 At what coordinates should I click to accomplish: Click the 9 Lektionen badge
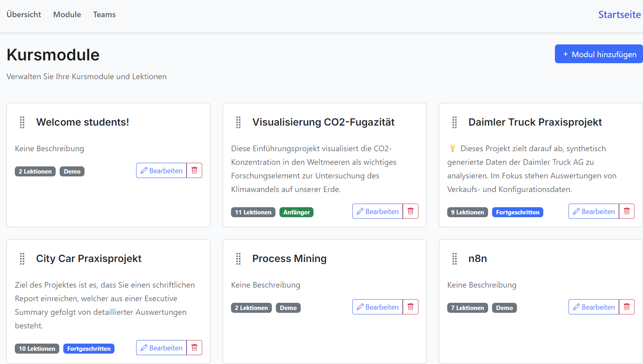(467, 212)
